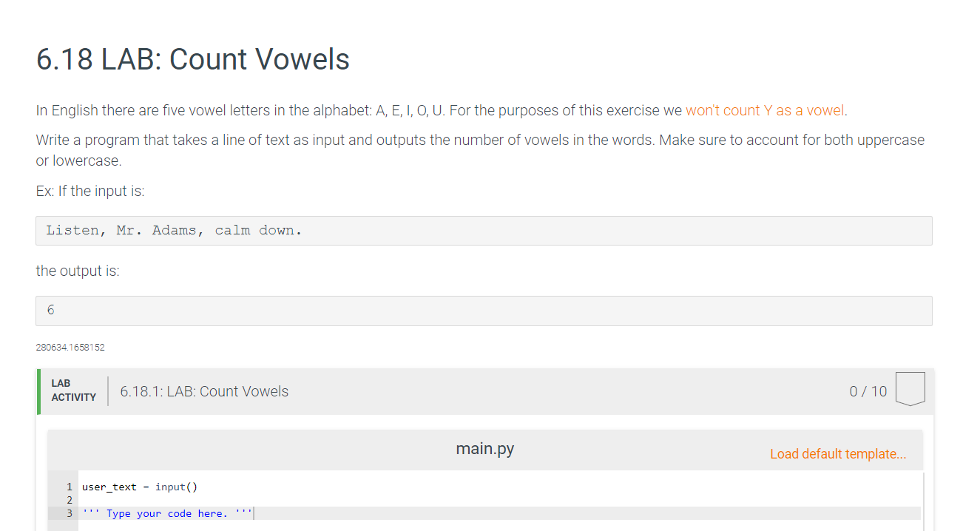Open "Load default template..."

click(x=838, y=453)
